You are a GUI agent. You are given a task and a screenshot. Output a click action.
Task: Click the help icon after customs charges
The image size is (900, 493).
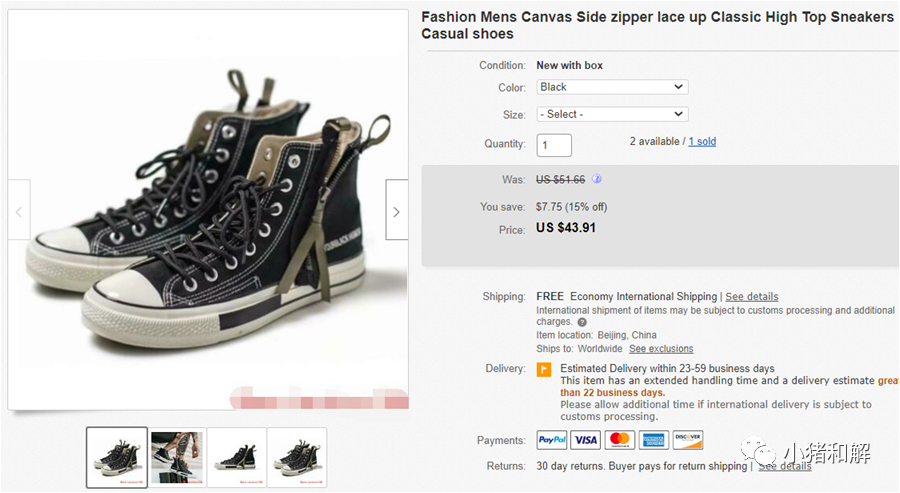pos(582,323)
